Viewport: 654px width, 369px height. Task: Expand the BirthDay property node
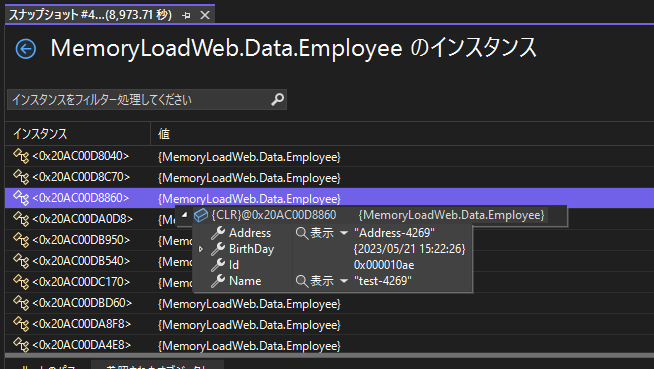(x=201, y=249)
